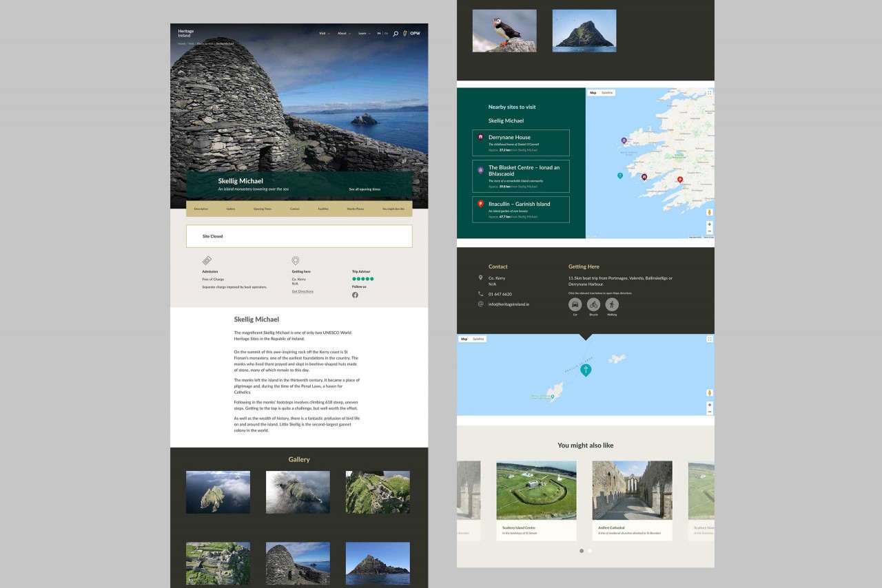Open the beehive hut gallery thumbnail
882x588 pixels.
click(x=298, y=563)
